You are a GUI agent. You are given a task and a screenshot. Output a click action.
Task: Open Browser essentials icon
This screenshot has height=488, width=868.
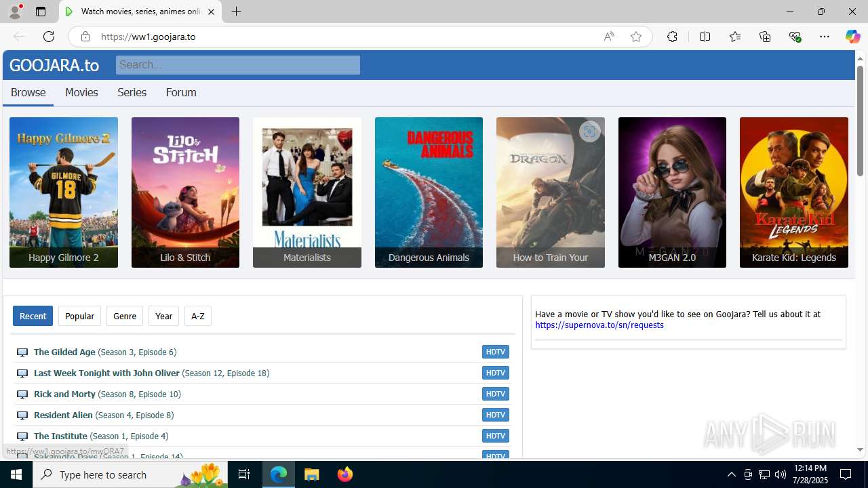(795, 37)
